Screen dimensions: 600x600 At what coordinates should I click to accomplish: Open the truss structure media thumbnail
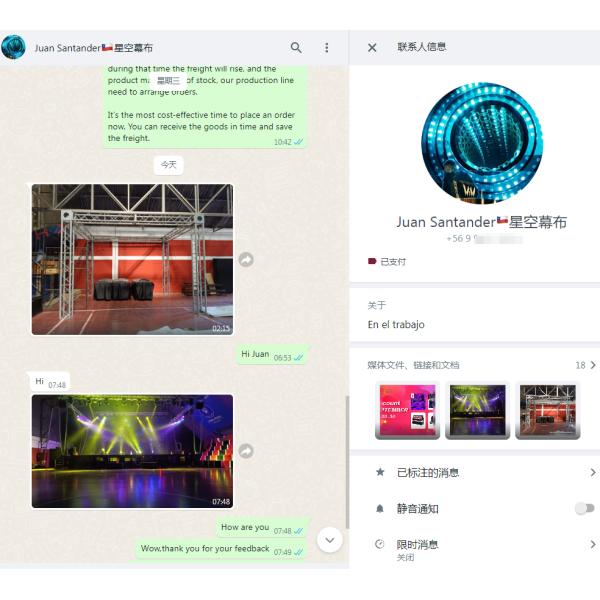[548, 410]
